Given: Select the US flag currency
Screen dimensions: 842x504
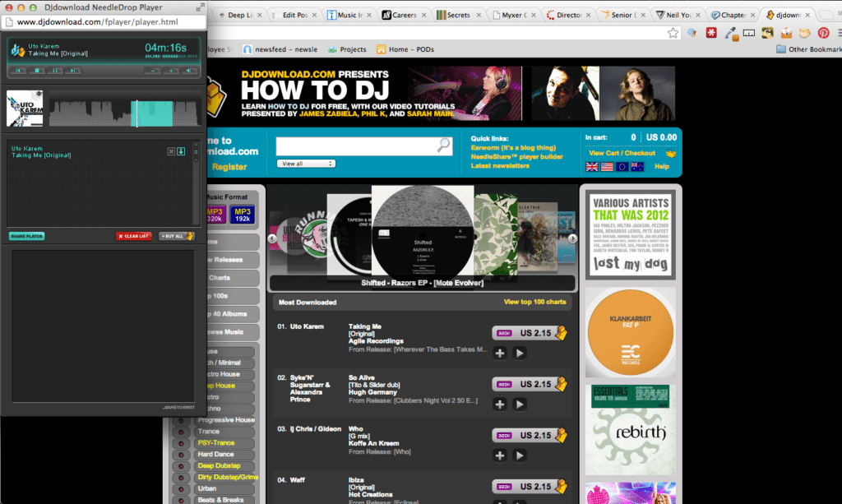Looking at the screenshot, I should tap(607, 167).
